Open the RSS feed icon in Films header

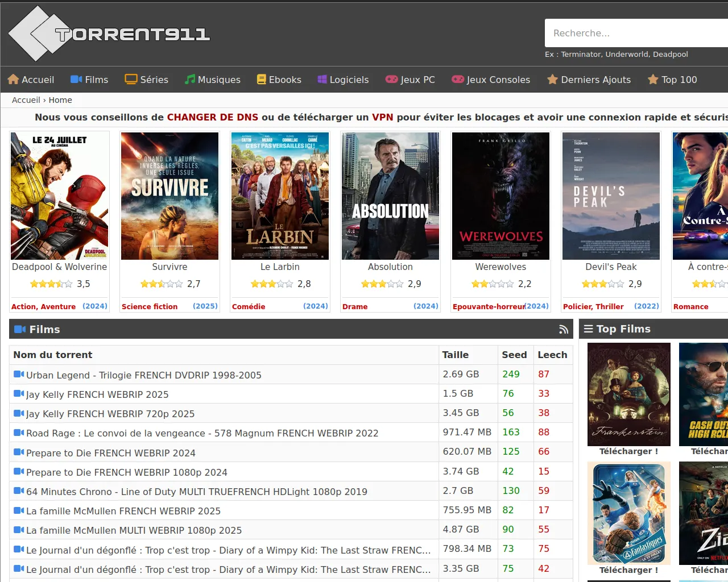coord(564,330)
